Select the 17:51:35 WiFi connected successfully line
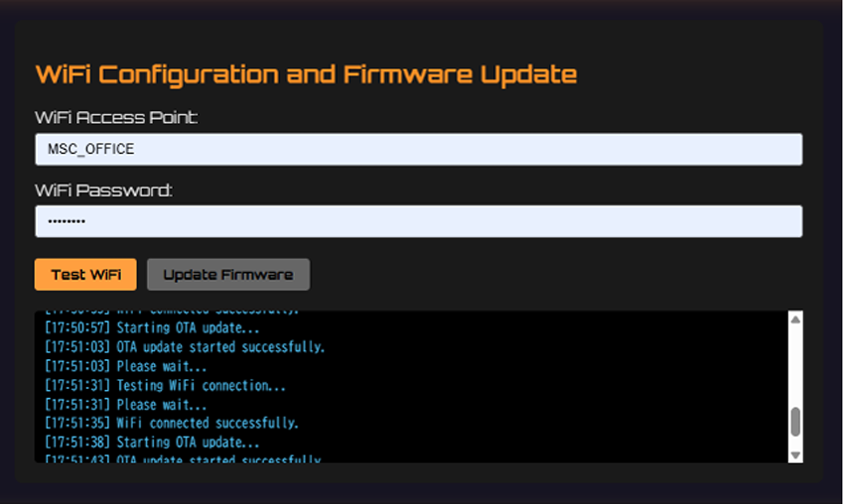The image size is (844, 504). click(x=171, y=424)
